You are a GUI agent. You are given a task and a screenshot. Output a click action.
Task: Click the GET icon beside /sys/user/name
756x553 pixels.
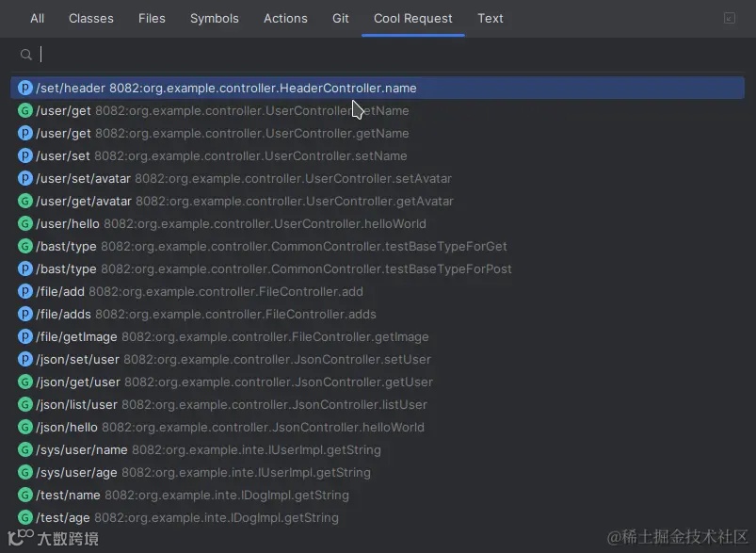pos(25,450)
